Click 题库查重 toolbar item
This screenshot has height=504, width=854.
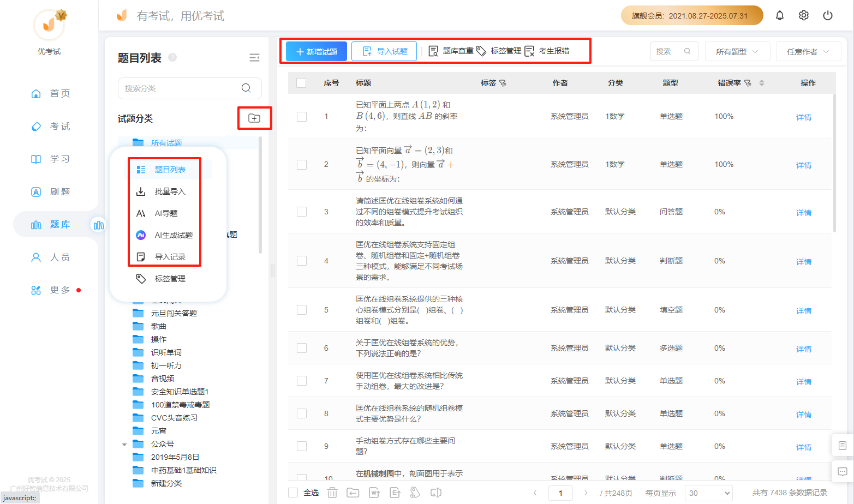click(451, 51)
